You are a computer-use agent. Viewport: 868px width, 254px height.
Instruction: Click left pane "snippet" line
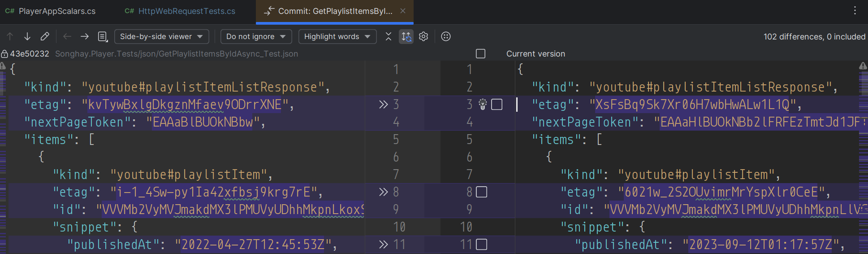click(x=95, y=227)
